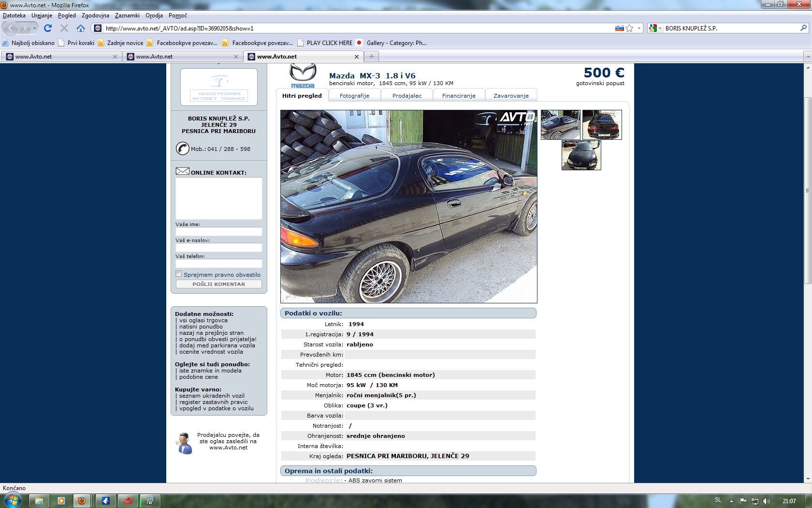Open the Firefox taskbar icon
The height and width of the screenshot is (508, 812).
(82, 501)
